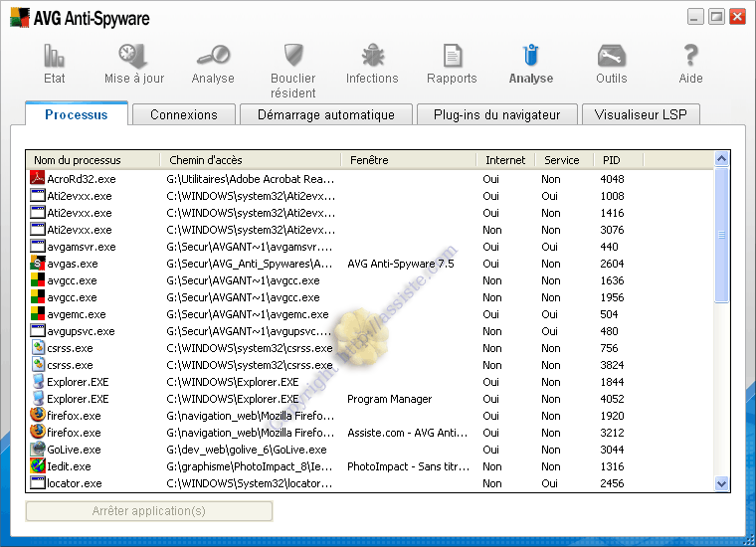756x547 pixels.
Task: Click the csrss.exe icon with PID 756
Action: click(x=38, y=347)
